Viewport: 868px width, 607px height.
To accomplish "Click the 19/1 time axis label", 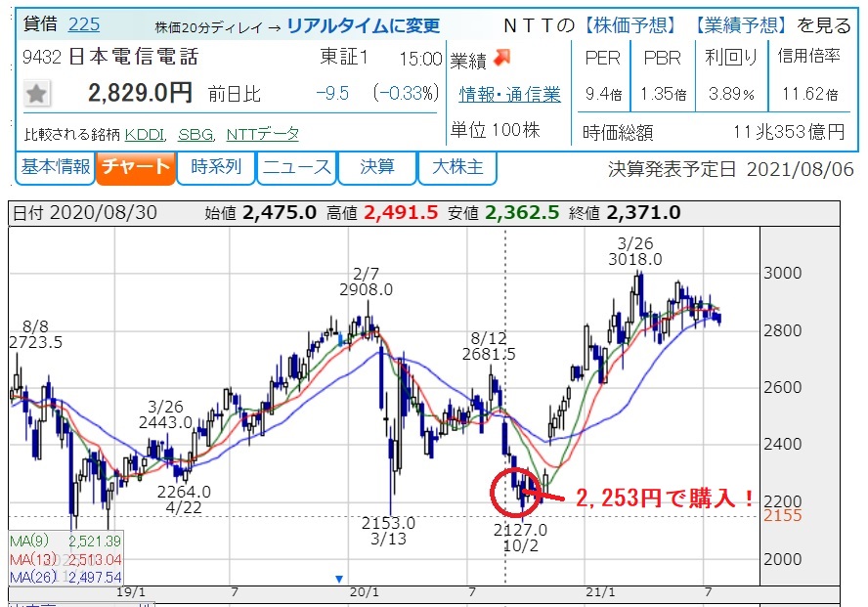I will (131, 592).
